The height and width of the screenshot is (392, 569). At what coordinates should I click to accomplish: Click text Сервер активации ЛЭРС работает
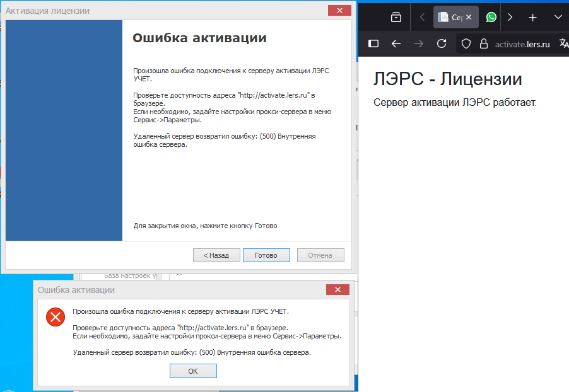455,103
